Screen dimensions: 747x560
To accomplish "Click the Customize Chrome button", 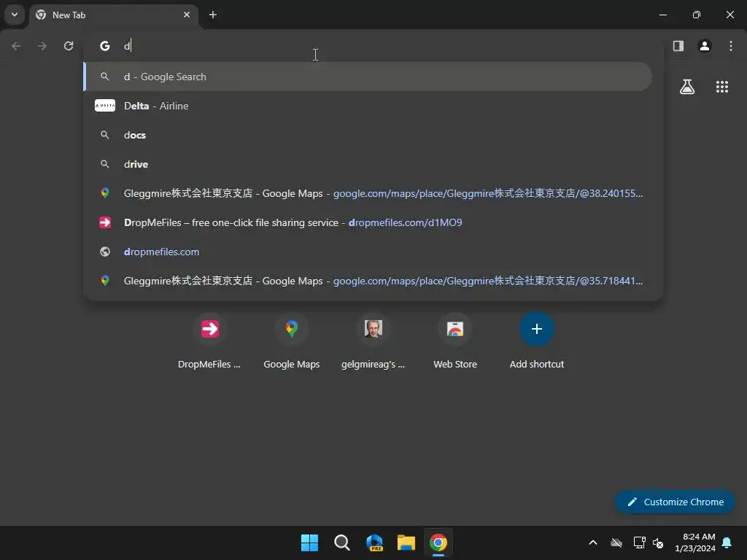I will click(675, 502).
